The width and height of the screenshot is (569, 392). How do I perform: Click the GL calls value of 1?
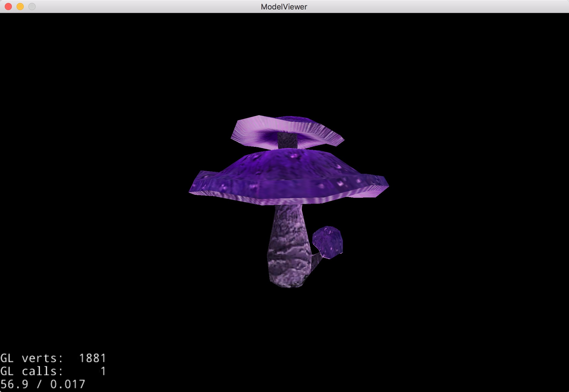tap(103, 371)
